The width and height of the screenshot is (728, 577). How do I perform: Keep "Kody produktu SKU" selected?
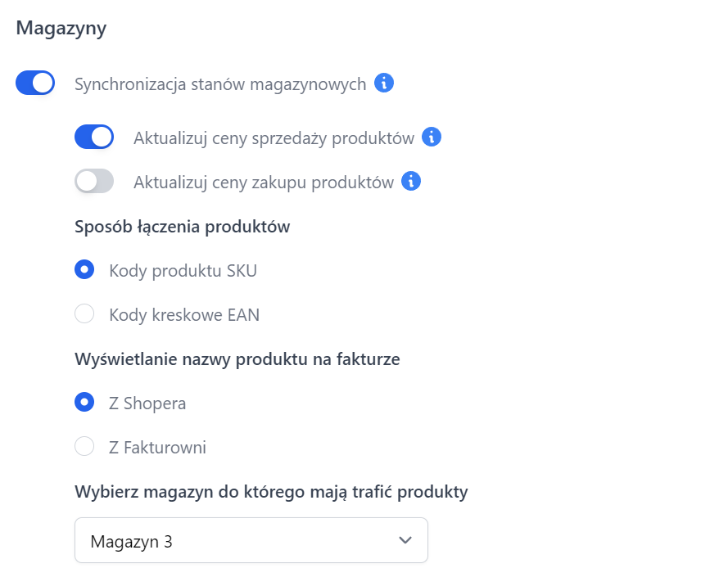click(84, 269)
